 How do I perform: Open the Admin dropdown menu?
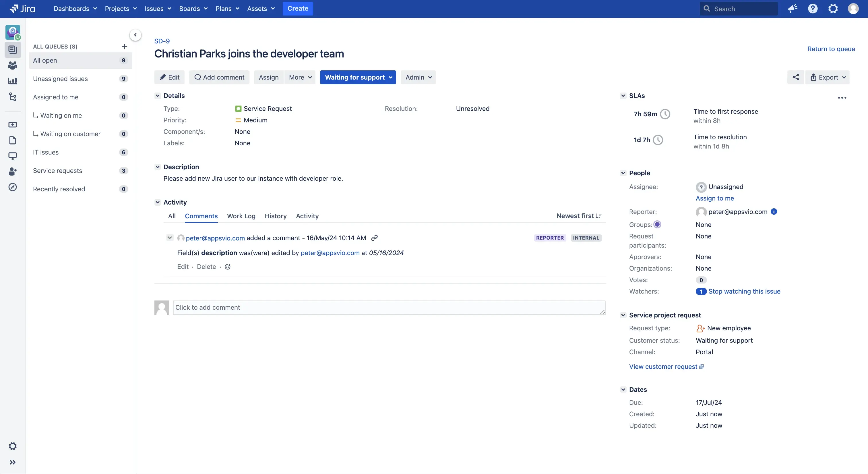(418, 77)
